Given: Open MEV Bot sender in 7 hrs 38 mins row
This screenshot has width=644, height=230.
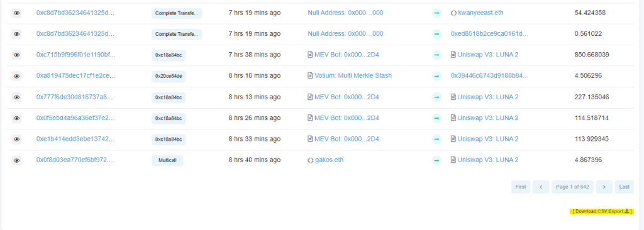Looking at the screenshot, I should 347,55.
